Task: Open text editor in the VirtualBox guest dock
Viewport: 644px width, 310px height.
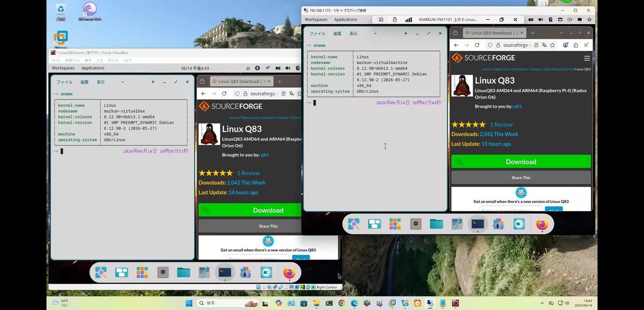Action: click(x=204, y=272)
